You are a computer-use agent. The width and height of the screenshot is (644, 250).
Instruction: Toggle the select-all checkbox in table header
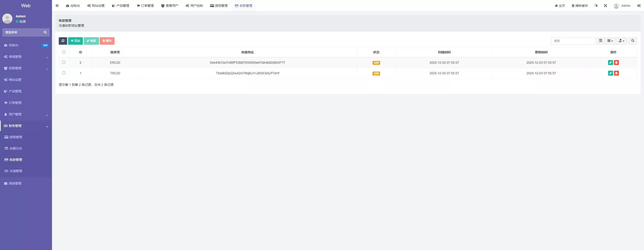click(64, 52)
